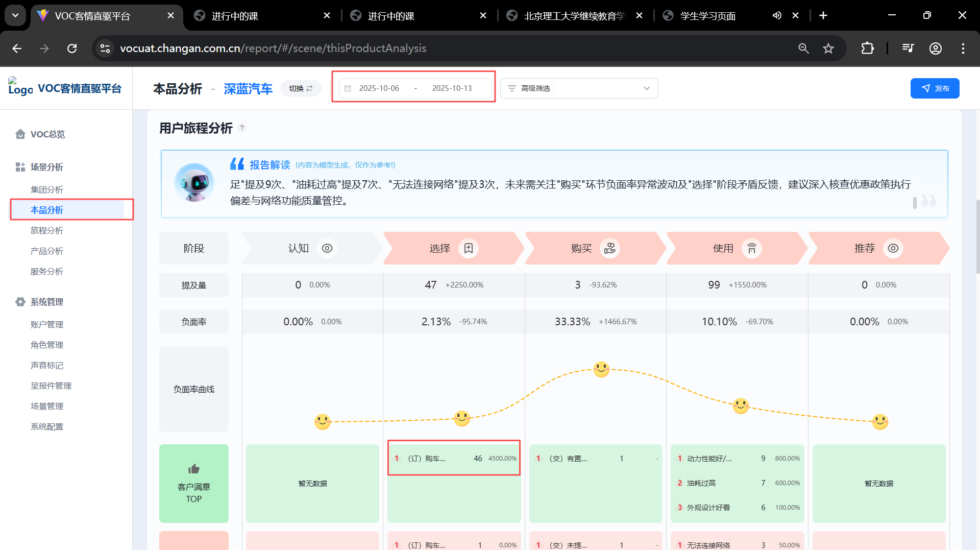Open the tab search chevron dropdown
This screenshot has height=550, width=980.
(15, 15)
